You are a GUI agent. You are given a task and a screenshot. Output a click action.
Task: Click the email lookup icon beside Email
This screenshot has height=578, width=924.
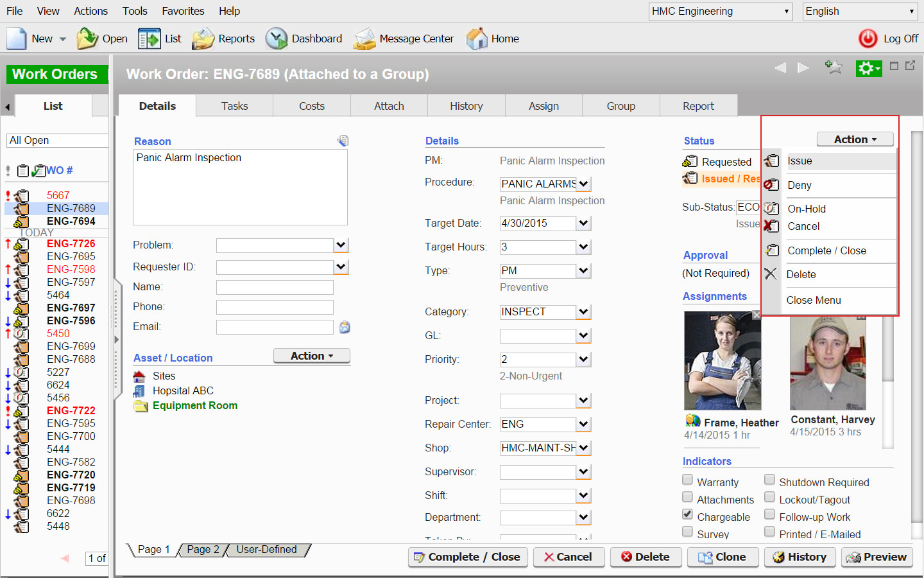(x=345, y=327)
